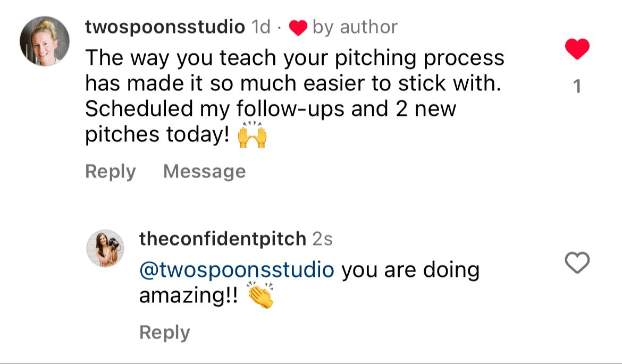
Task: Click the small red heart beside "by author"
Action: [x=298, y=28]
